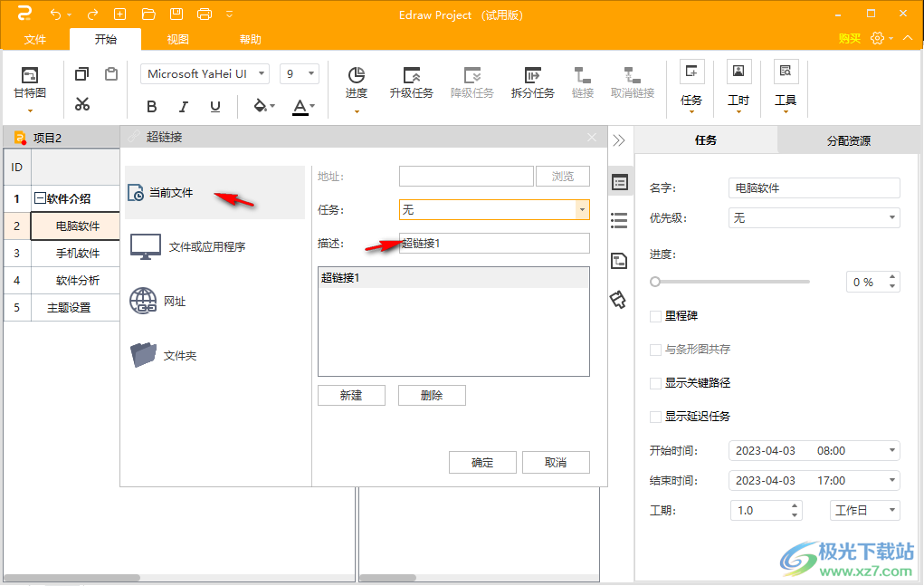
Task: Select the note sidebar icon
Action: (619, 261)
